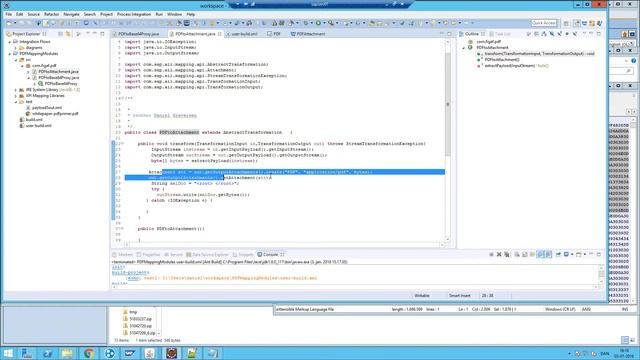This screenshot has width=640, height=360.
Task: Select the 51050237.zip file in Explorer window
Action: (137, 319)
